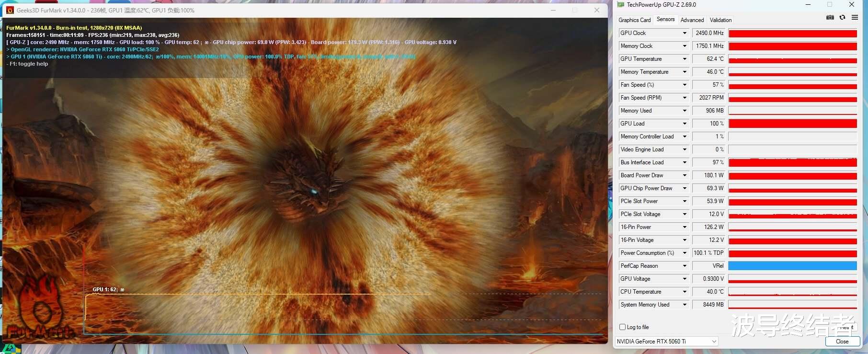Expand the Bus Interface Load dropdown
This screenshot has height=354, width=868.
coord(685,162)
